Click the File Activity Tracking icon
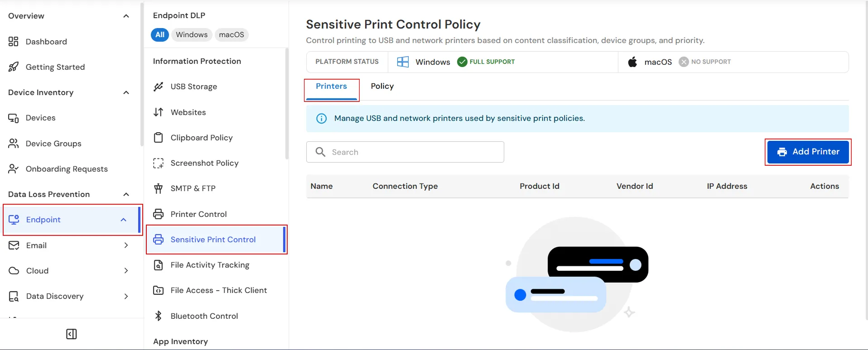868x350 pixels. point(158,265)
